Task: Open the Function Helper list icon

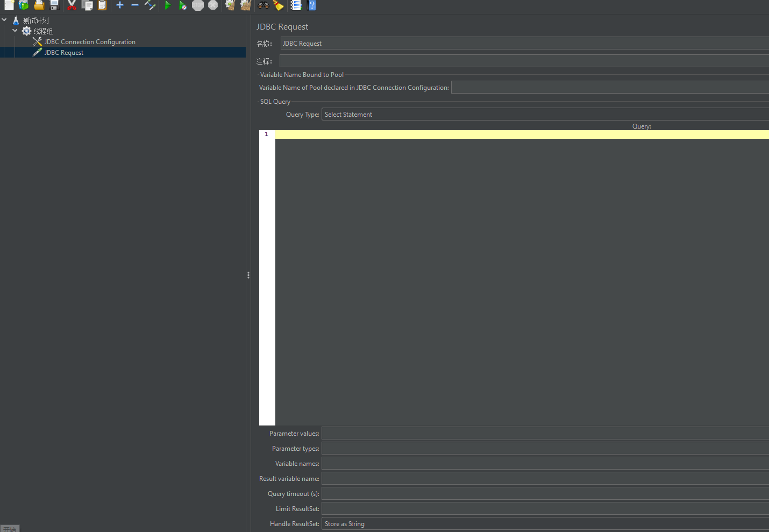Action: 296,5
